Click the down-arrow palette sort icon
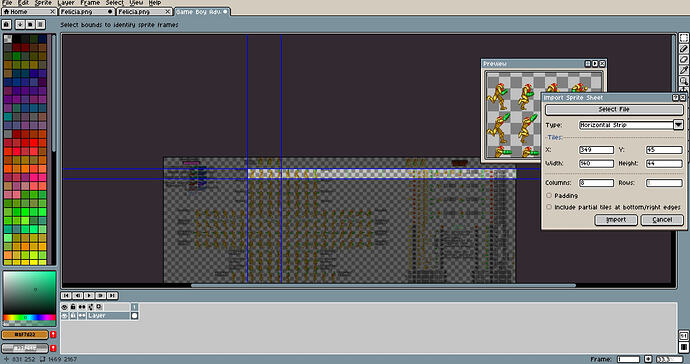 20,25
